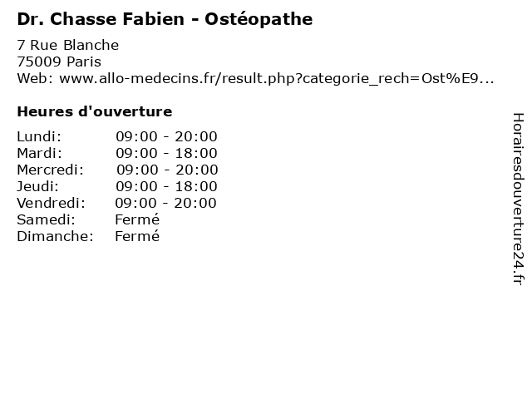Click the address line 7 Rue Blanche
Viewport: 532px width, 399px height.
tap(67, 45)
